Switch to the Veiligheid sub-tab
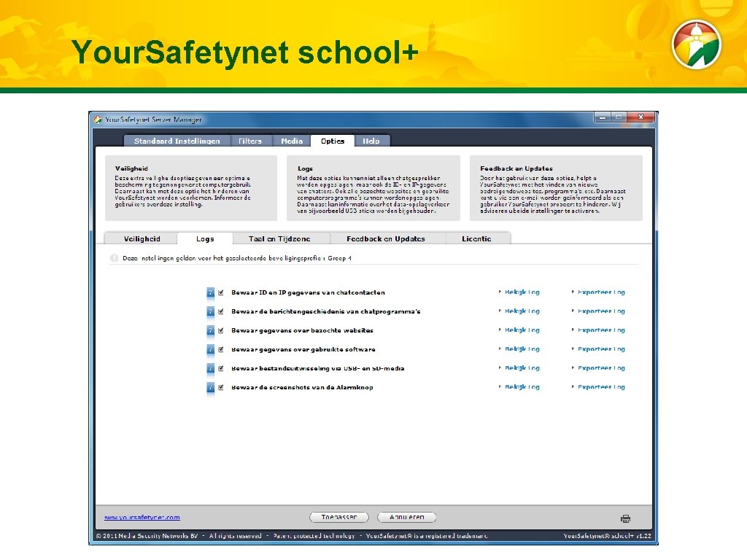The image size is (747, 560). click(x=142, y=238)
